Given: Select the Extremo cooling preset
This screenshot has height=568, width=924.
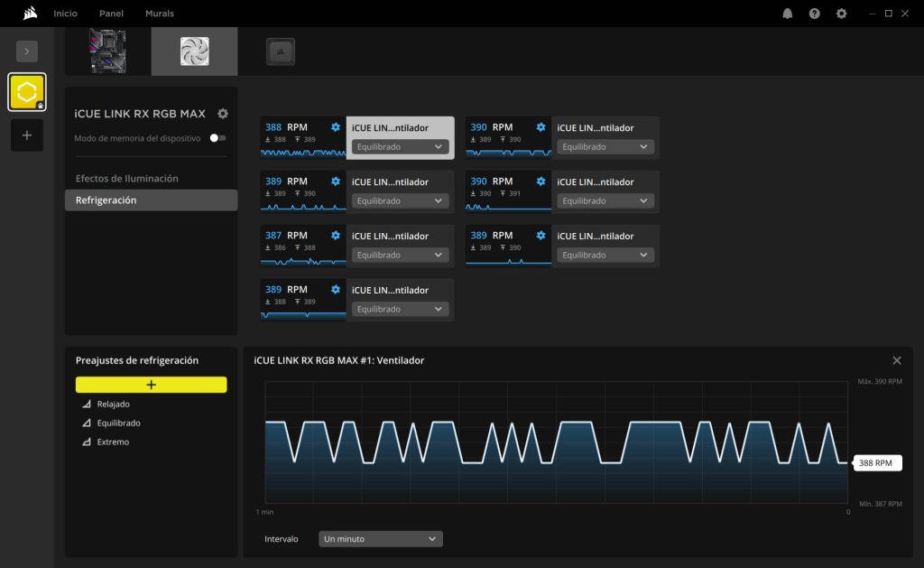Looking at the screenshot, I should click(113, 442).
